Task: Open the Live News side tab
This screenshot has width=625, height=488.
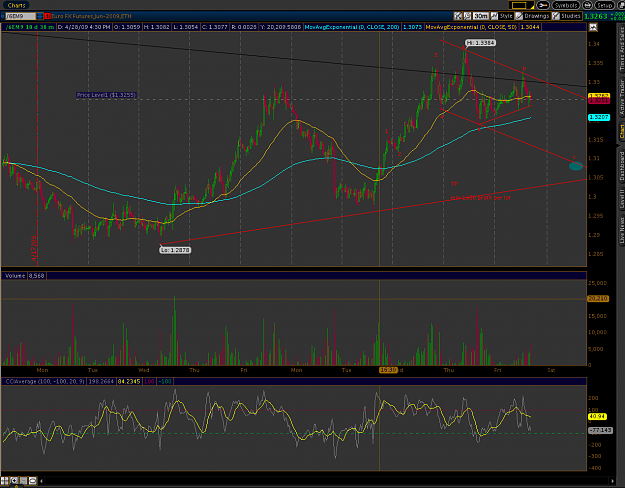Action: click(x=621, y=230)
